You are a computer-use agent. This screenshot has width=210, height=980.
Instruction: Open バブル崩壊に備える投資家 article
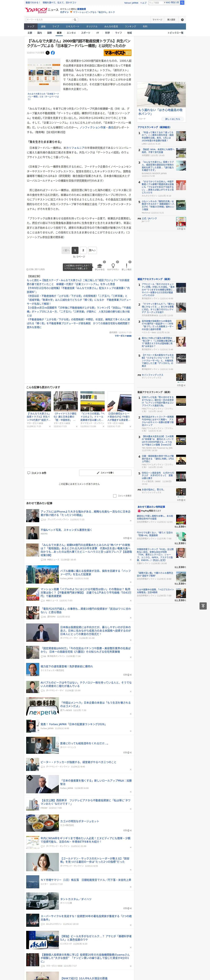pos(95,572)
